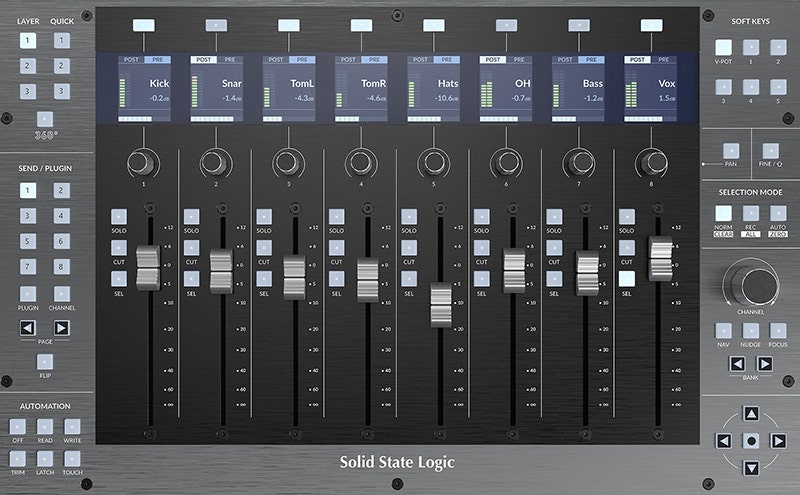
Task: Click the V-Pot knob 8 for Vox
Action: click(651, 163)
